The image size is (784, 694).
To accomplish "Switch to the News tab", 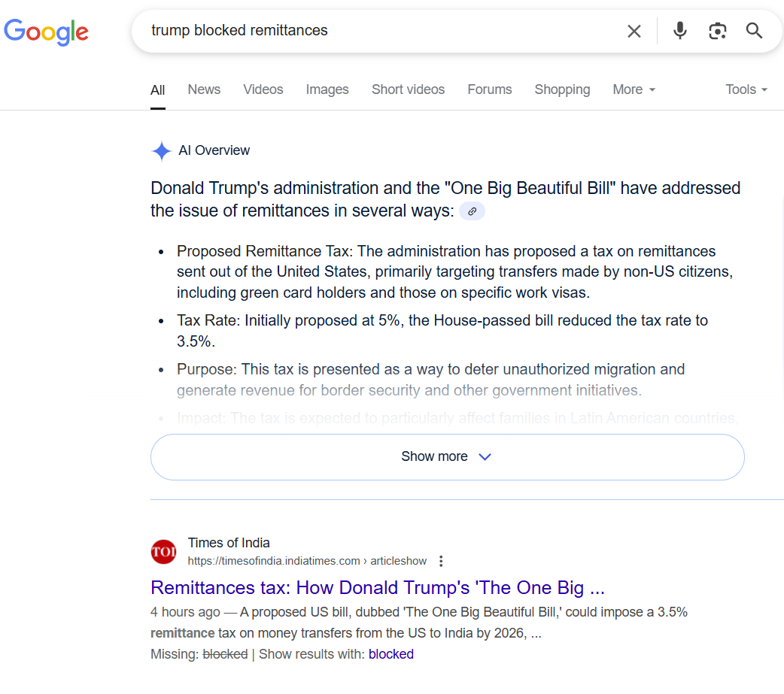I will (204, 89).
